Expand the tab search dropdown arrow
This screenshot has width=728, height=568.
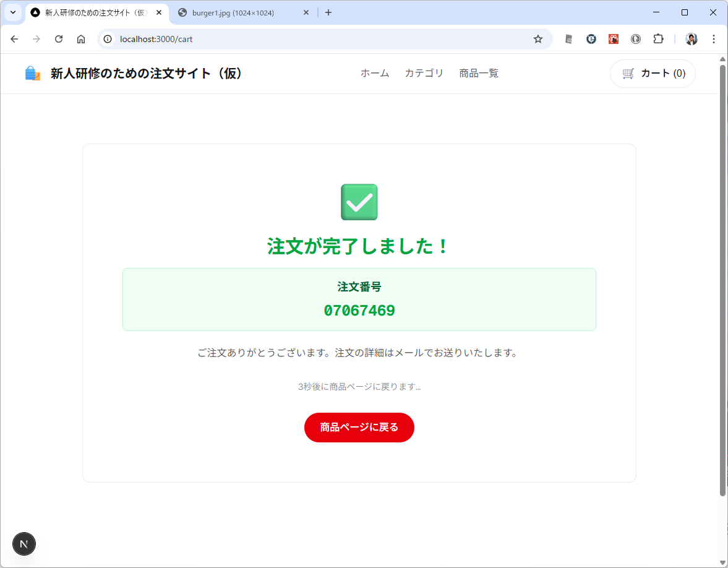point(12,12)
